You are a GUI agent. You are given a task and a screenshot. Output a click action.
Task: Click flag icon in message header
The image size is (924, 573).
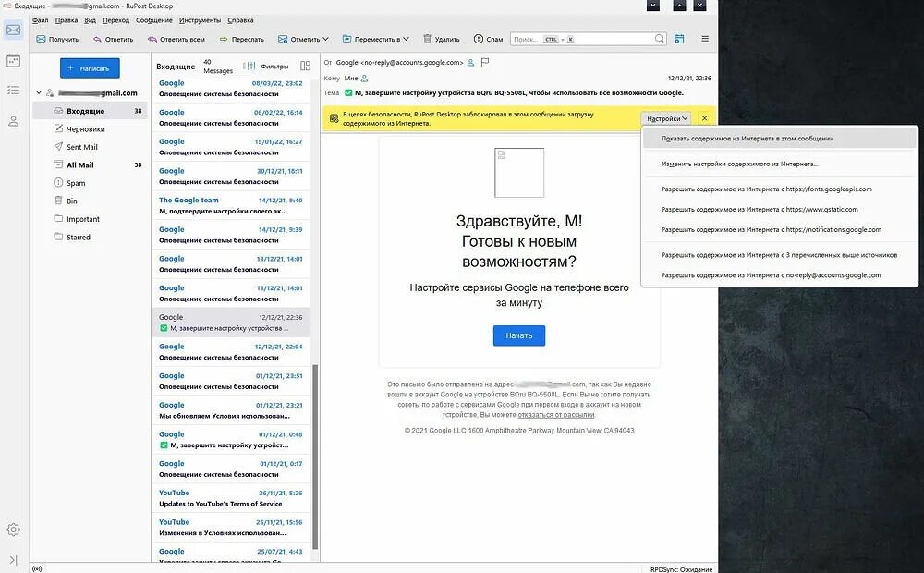(485, 62)
